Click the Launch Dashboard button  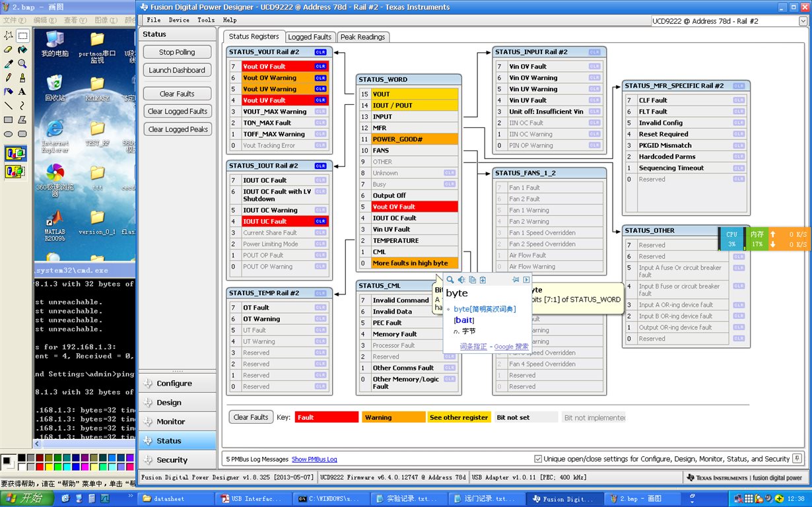tap(177, 70)
